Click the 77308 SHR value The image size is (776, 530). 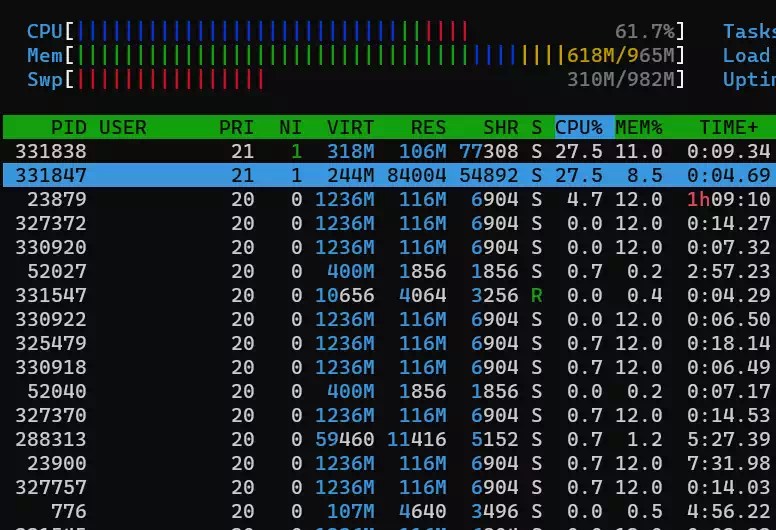click(488, 151)
